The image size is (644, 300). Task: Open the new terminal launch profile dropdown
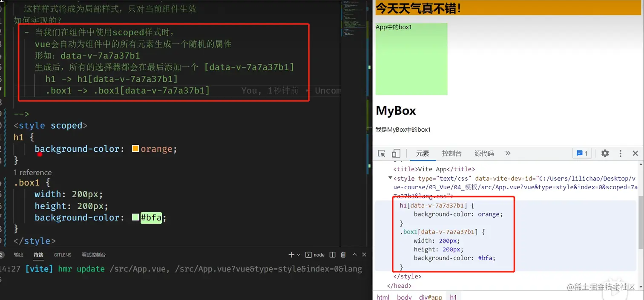coord(299,255)
